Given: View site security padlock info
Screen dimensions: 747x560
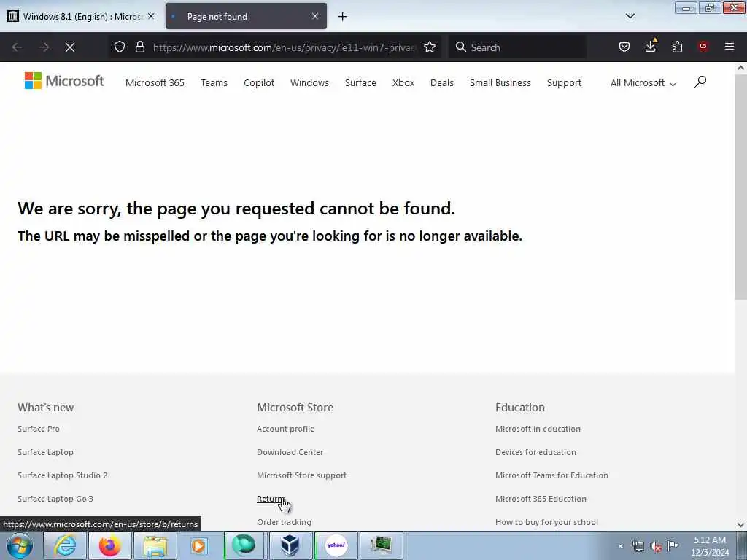Looking at the screenshot, I should [x=139, y=47].
